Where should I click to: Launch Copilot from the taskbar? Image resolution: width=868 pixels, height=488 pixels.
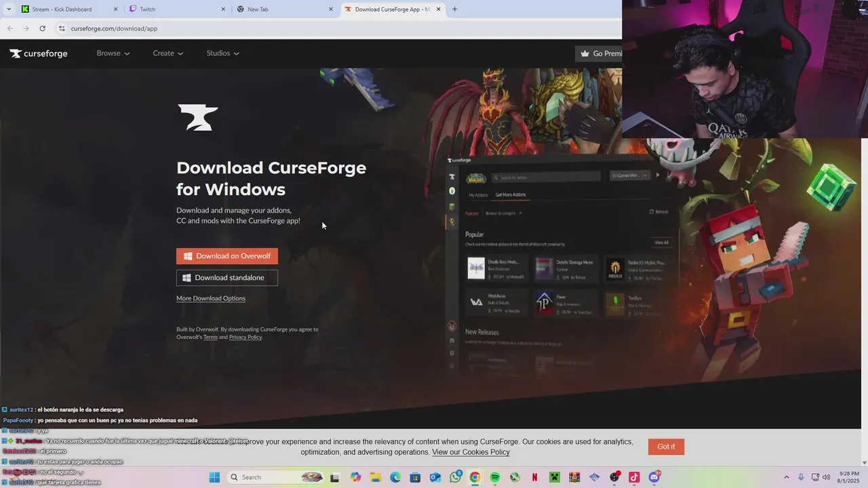pos(356,477)
